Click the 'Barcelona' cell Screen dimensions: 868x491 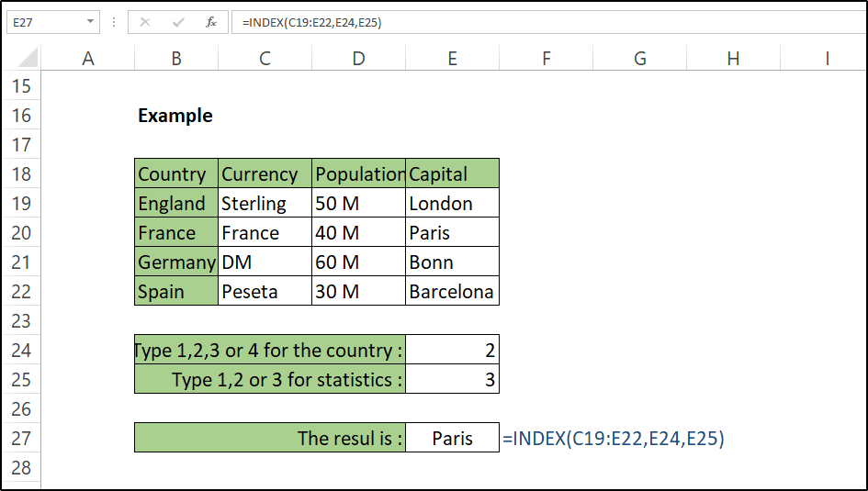(452, 291)
